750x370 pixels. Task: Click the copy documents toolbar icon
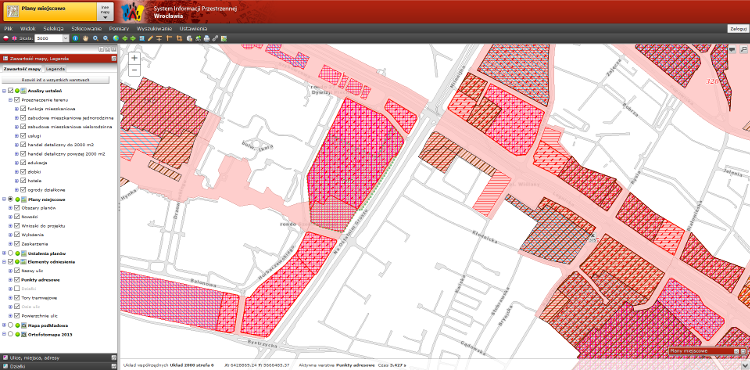[189, 38]
